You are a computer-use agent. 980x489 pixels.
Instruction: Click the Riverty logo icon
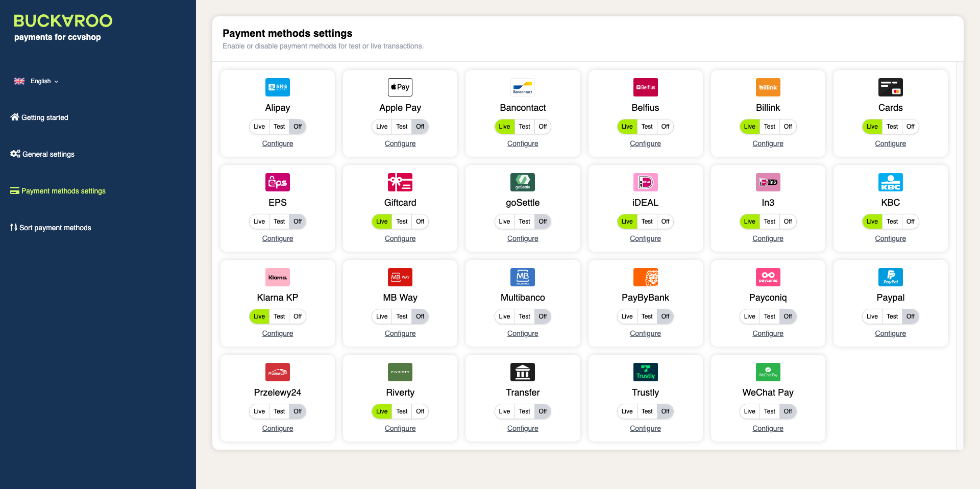tap(400, 372)
